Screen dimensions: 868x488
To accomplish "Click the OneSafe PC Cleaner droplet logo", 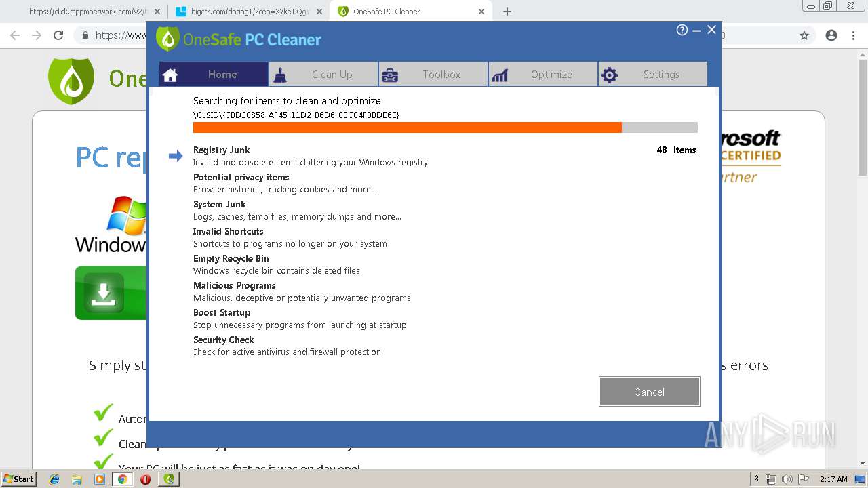I will [x=167, y=39].
